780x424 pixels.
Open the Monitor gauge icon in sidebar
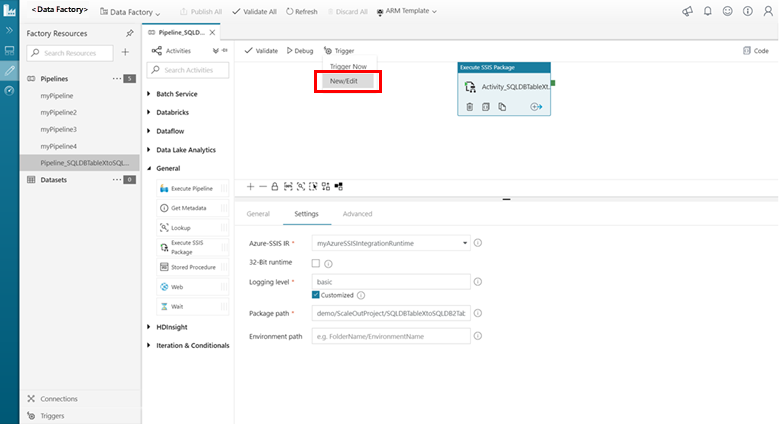point(9,91)
